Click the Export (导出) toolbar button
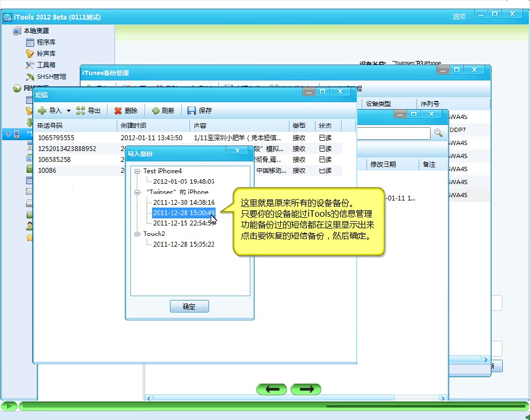This screenshot has height=420, width=530. click(89, 111)
